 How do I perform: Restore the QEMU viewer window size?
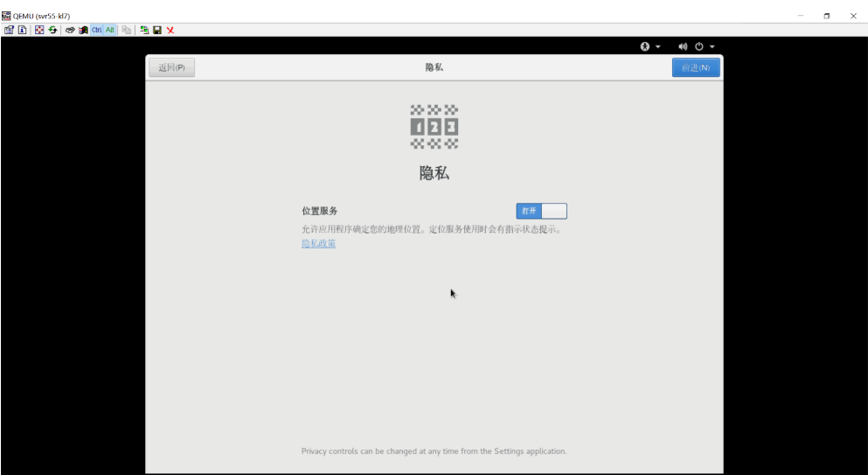827,16
